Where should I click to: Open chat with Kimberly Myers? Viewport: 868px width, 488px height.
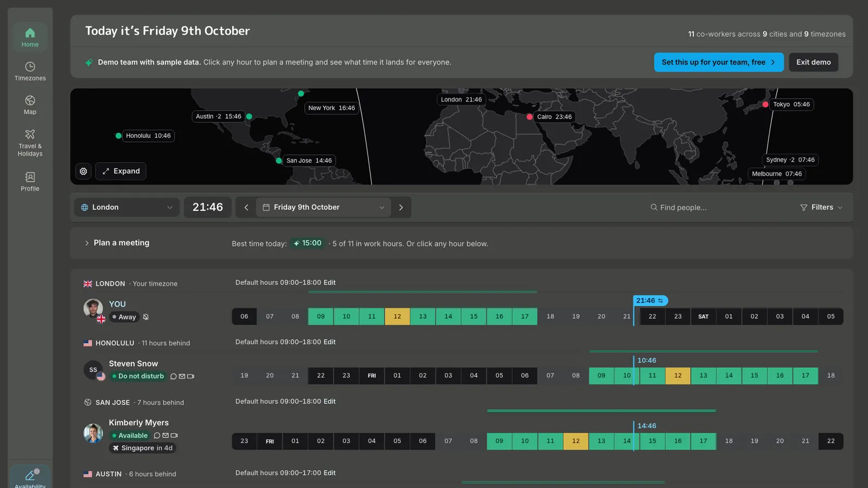tap(157, 435)
